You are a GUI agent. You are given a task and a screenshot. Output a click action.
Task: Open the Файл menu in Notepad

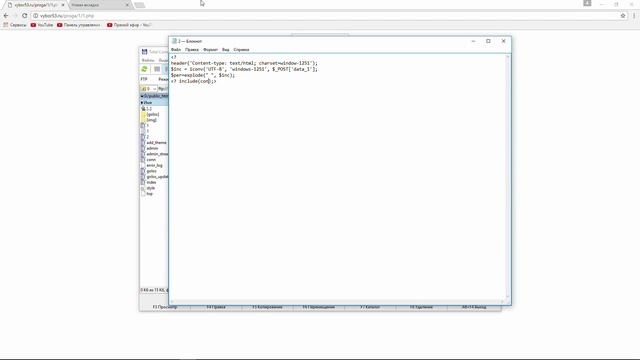[x=176, y=49]
